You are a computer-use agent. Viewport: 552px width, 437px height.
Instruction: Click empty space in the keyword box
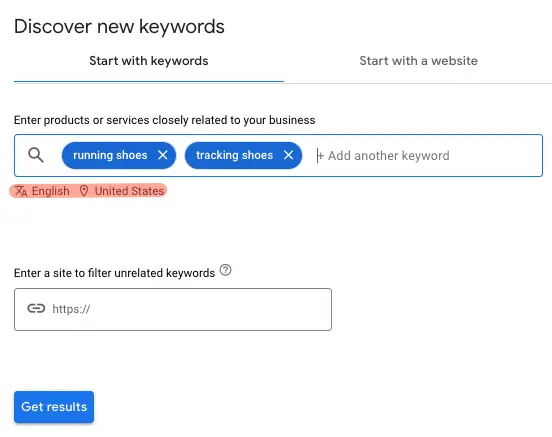click(496, 155)
